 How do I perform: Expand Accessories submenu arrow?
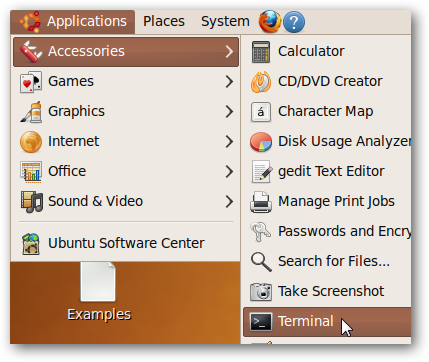229,51
